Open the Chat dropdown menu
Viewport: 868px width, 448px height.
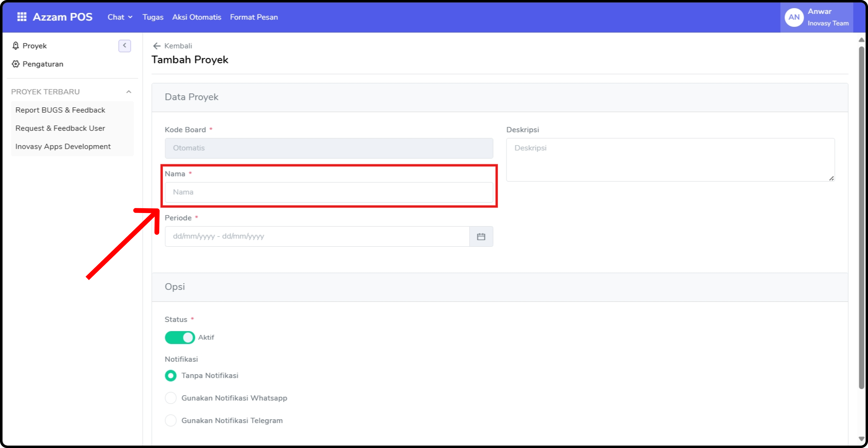(120, 17)
